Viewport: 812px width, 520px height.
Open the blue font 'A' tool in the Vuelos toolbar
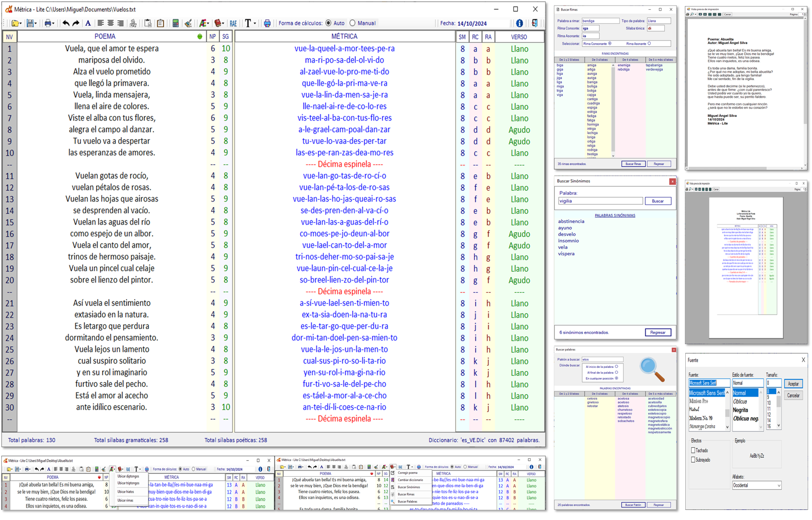(x=88, y=23)
